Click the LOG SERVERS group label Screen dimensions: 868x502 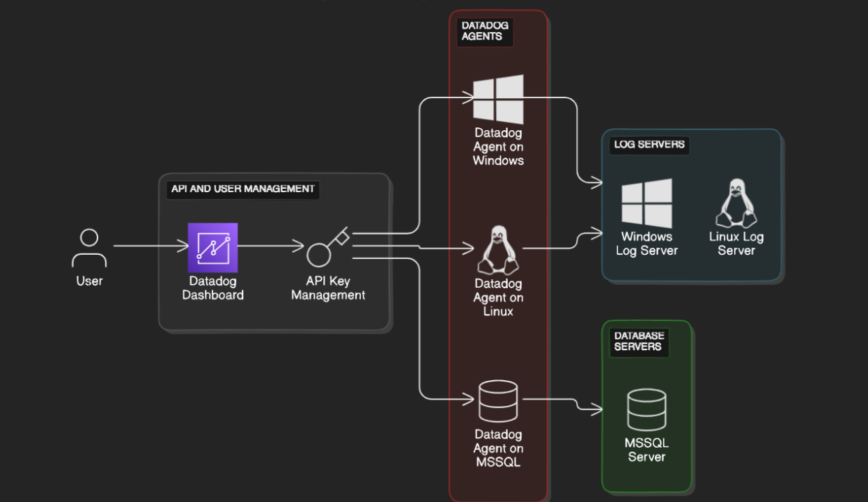click(649, 145)
